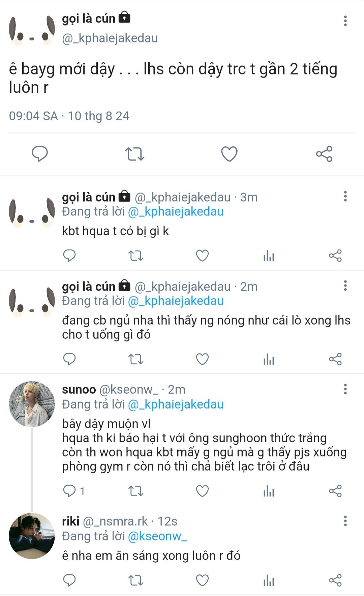The width and height of the screenshot is (364, 596).
Task: Tap riki's profile avatar
Action: [x=32, y=536]
